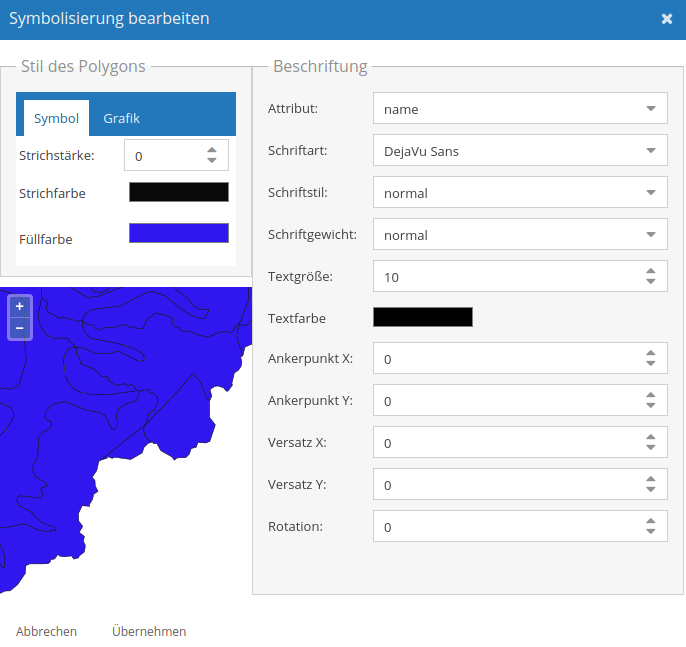Decrease Rotation with down arrow
This screenshot has width=686, height=647.
tap(651, 532)
